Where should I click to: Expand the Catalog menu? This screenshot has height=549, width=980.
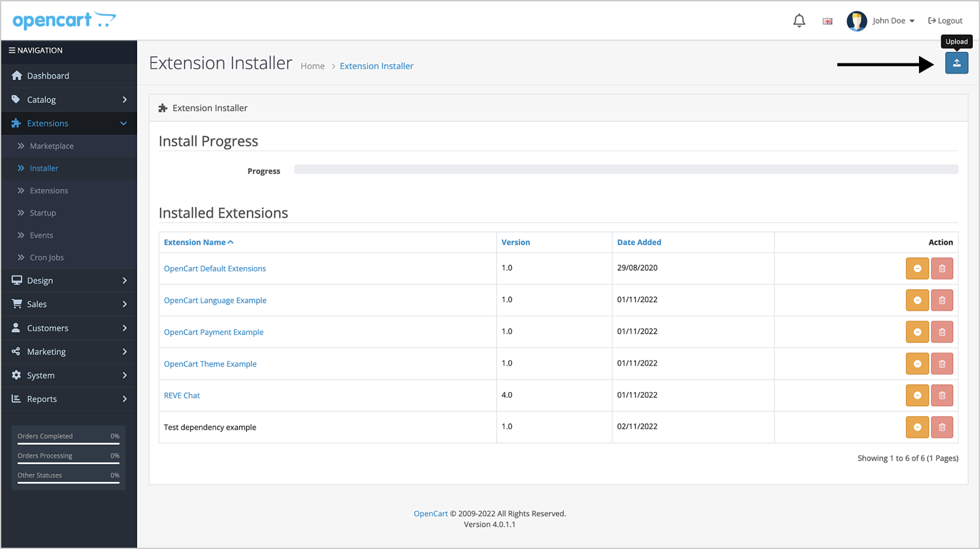click(x=68, y=99)
